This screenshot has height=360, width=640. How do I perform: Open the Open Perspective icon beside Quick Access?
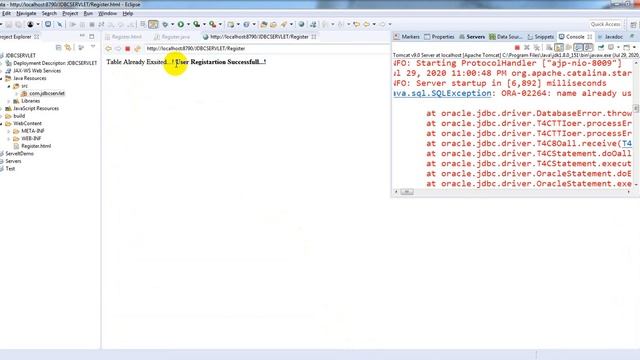click(x=633, y=25)
